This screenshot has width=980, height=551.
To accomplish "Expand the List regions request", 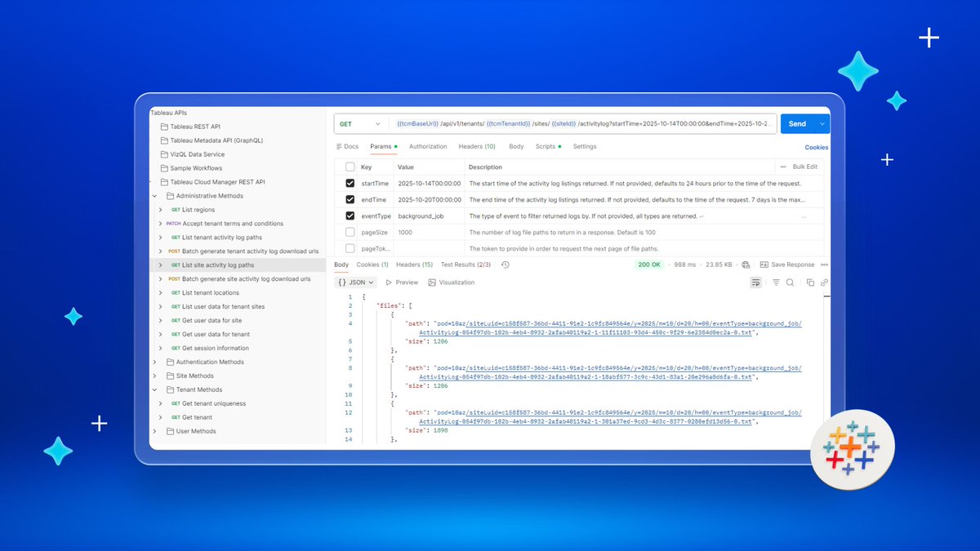I will (160, 210).
